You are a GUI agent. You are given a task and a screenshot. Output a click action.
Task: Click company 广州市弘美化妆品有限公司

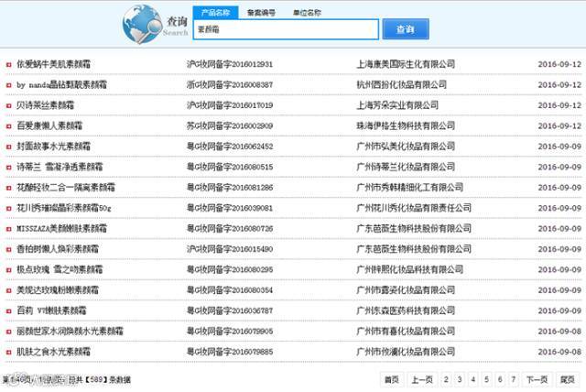point(406,147)
